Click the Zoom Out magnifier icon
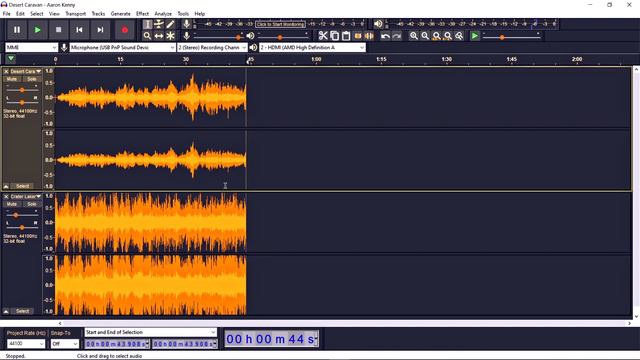Viewport: 640px width, 360px height. 425,36
